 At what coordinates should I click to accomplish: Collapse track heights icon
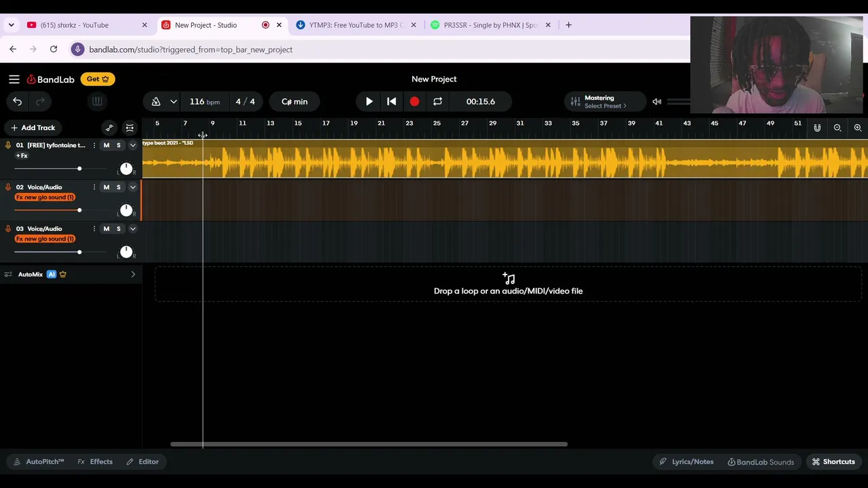tap(130, 127)
